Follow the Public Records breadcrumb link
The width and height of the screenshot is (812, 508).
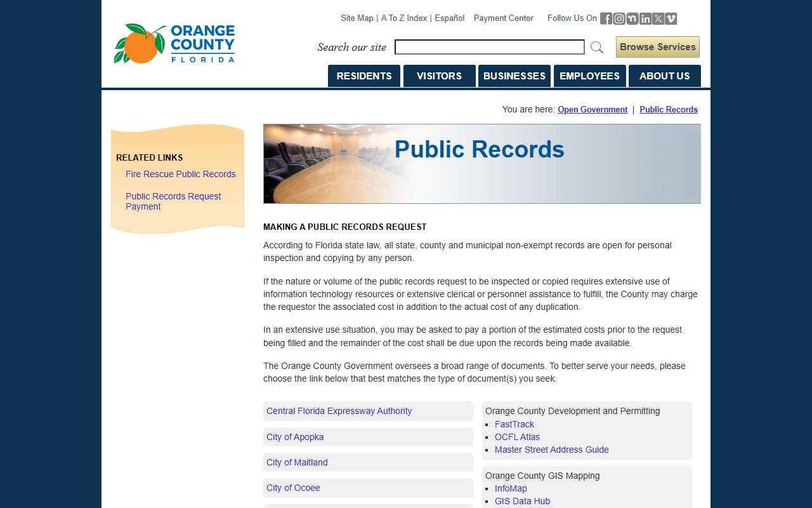click(x=669, y=109)
